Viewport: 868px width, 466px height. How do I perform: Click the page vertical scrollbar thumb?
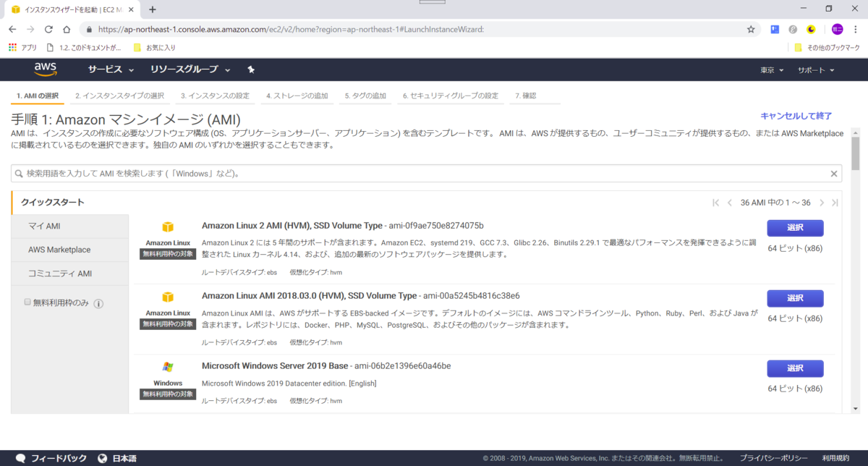pyautogui.click(x=856, y=154)
